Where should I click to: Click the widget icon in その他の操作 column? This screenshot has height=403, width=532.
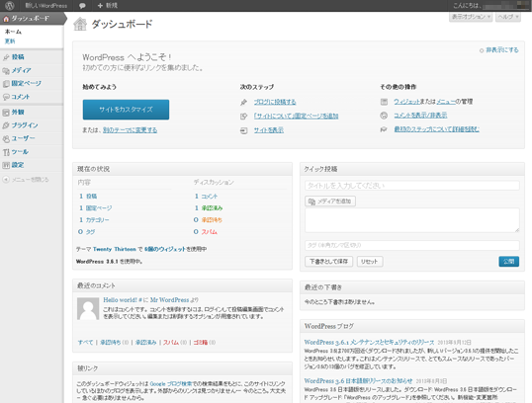pyautogui.click(x=384, y=102)
